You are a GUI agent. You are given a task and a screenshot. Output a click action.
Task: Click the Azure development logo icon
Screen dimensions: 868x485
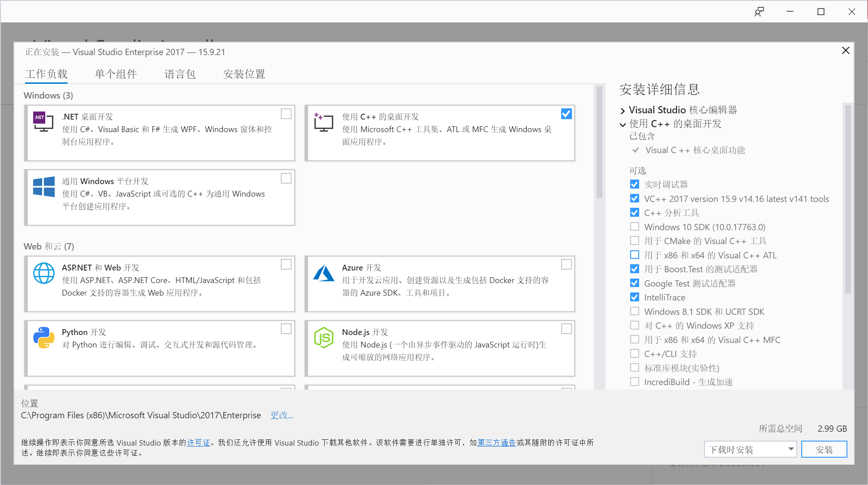click(323, 273)
